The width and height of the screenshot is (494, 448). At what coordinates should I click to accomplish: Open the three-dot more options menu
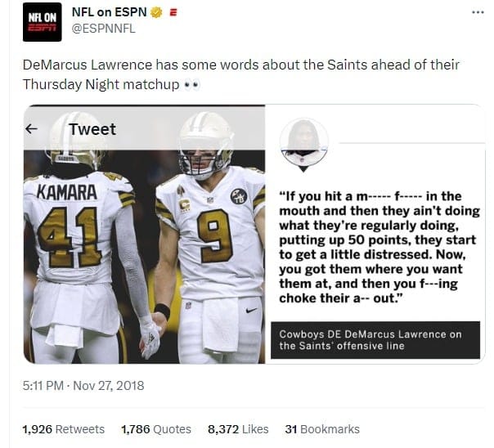click(x=478, y=12)
